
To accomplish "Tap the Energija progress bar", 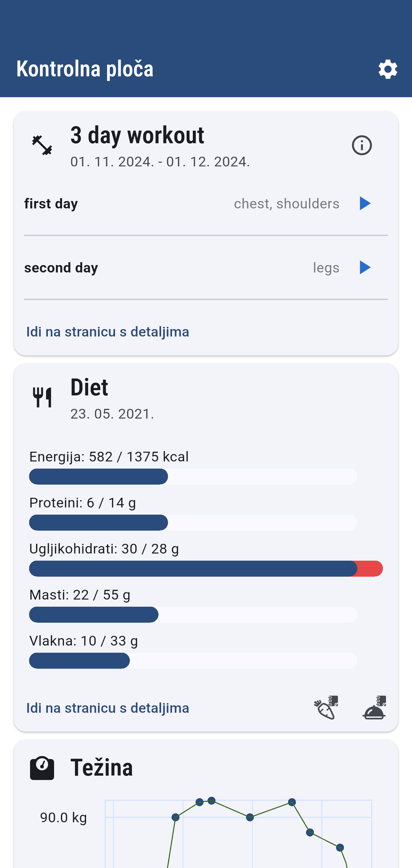I will point(193,476).
